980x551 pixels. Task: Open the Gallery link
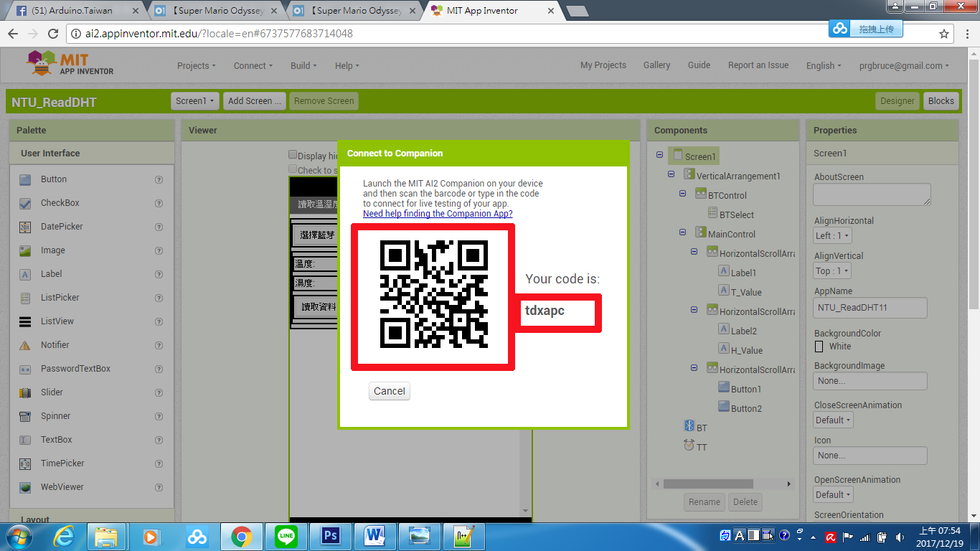coord(656,65)
